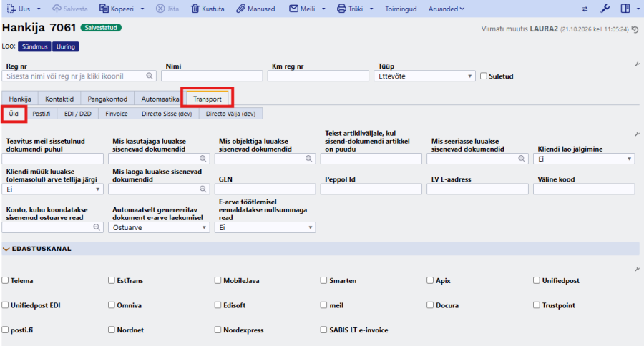The width and height of the screenshot is (644, 346).
Task: Open the Finvoice subtab
Action: [116, 114]
